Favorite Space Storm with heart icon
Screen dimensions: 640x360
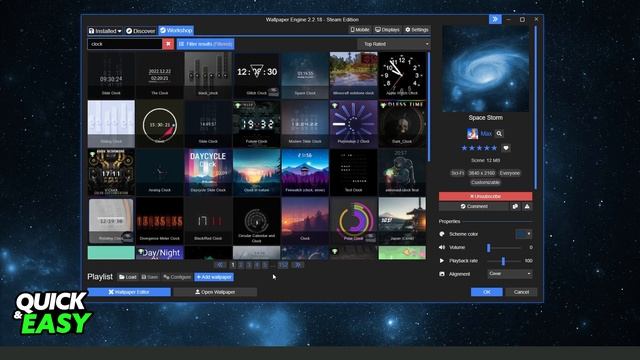click(506, 148)
